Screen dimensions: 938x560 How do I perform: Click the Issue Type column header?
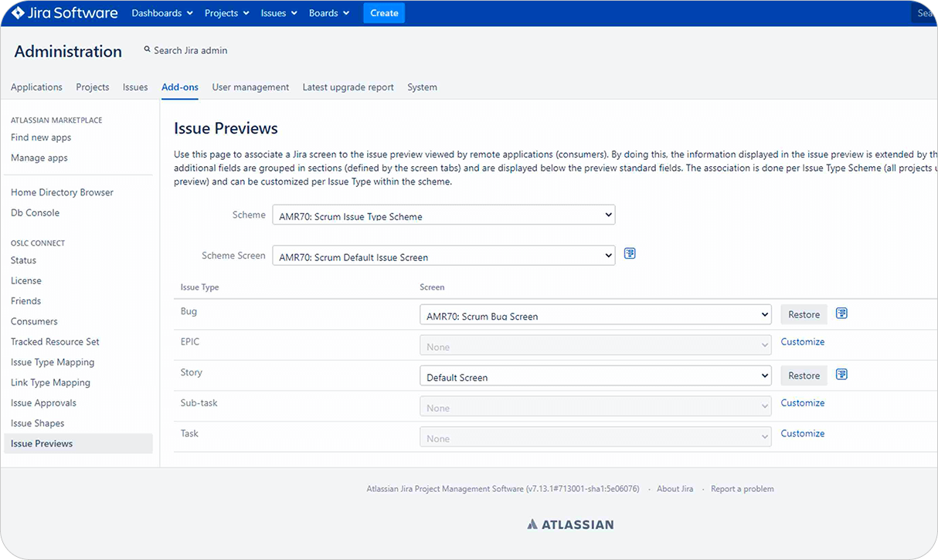(199, 287)
